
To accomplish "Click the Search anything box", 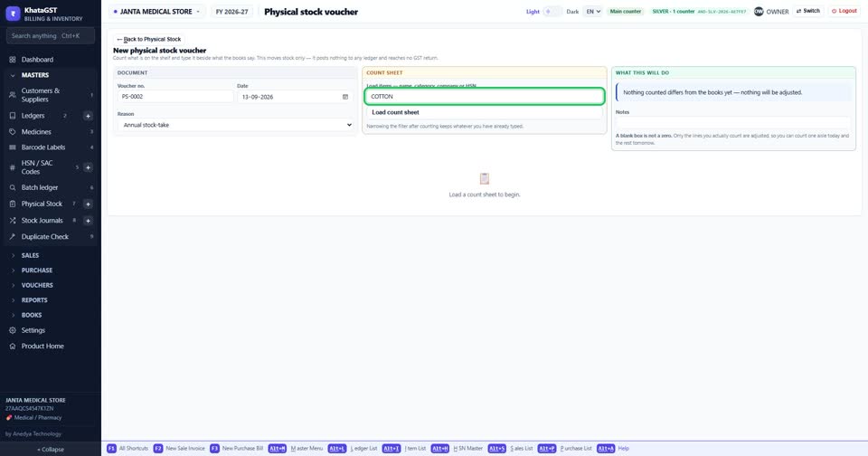I will pyautogui.click(x=51, y=36).
